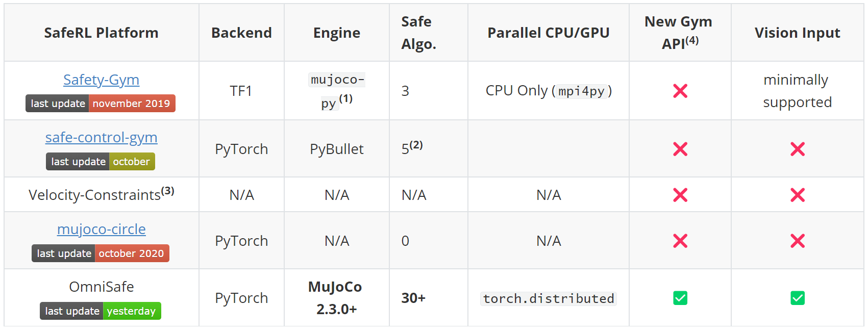868x331 pixels.
Task: Click the SafeRL Platform column header
Action: (x=101, y=33)
